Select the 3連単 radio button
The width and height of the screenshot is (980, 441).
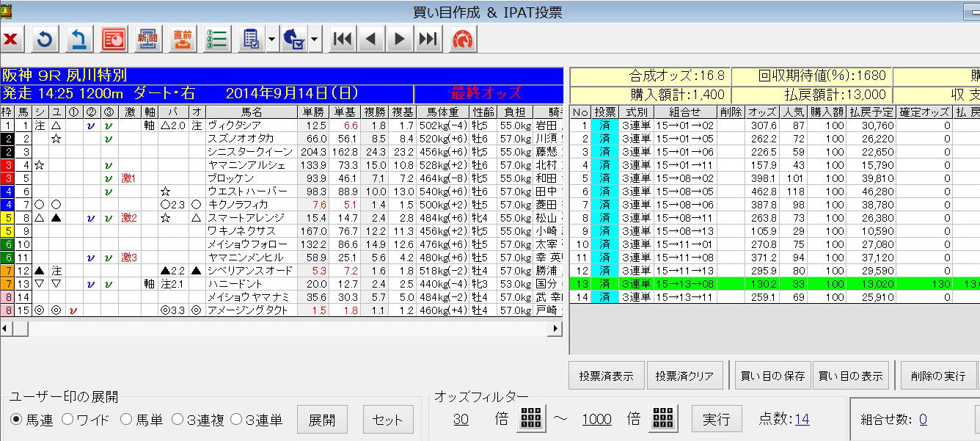236,419
